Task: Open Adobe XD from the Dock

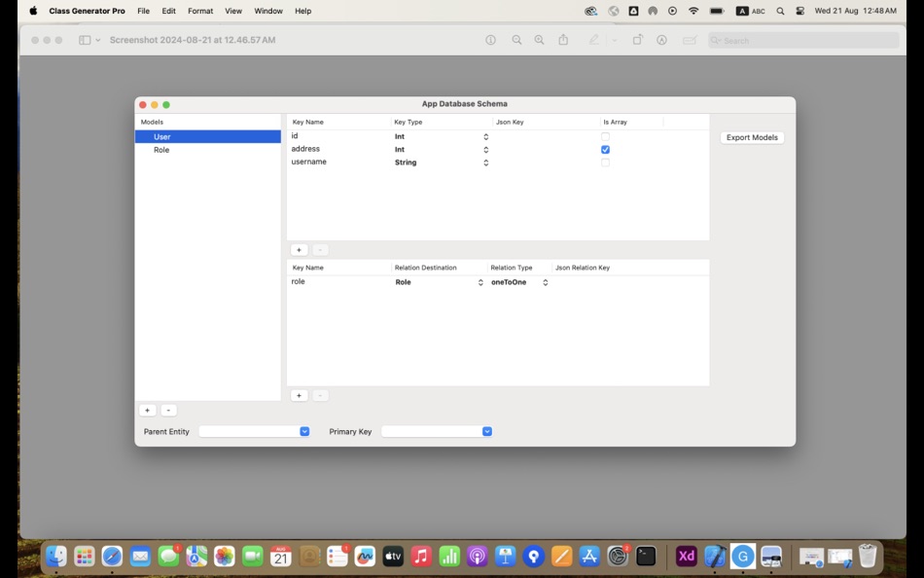Action: point(686,556)
